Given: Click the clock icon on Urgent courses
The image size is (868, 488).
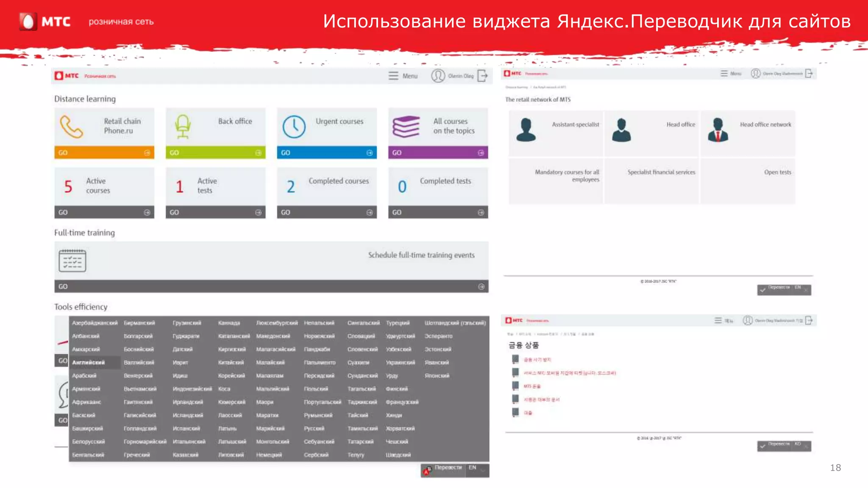Looking at the screenshot, I should [x=294, y=127].
